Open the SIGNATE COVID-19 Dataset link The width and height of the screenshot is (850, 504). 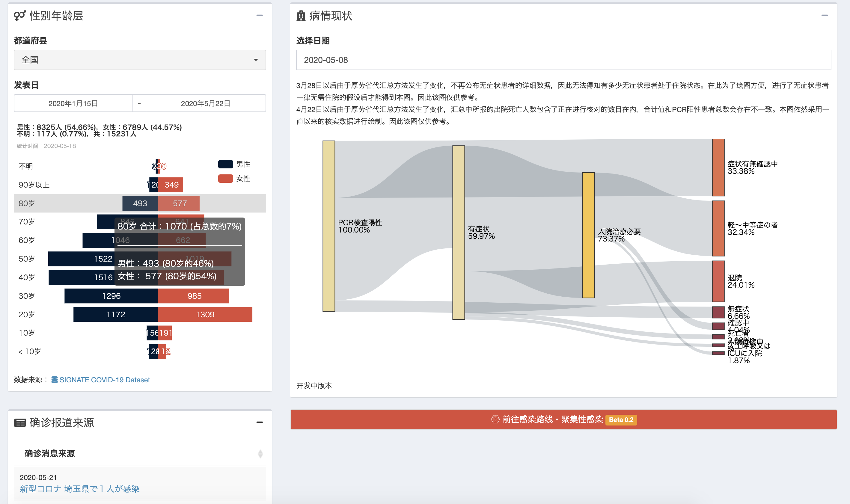pyautogui.click(x=104, y=380)
